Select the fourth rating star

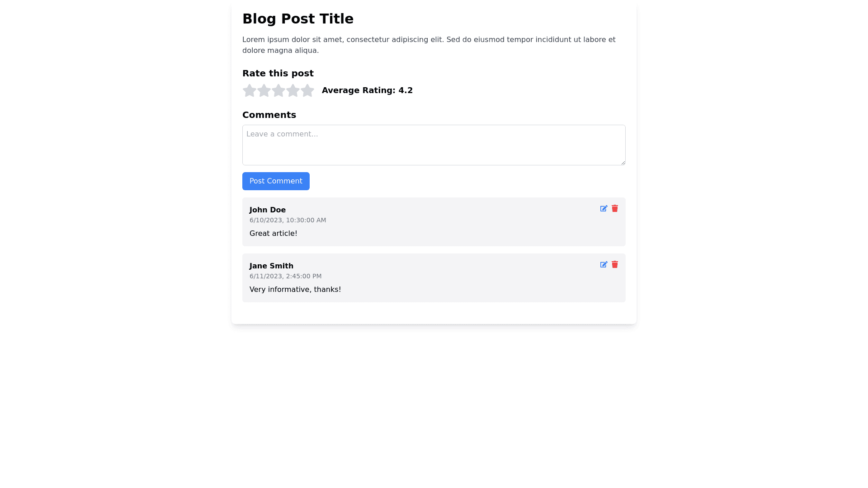[x=293, y=91]
